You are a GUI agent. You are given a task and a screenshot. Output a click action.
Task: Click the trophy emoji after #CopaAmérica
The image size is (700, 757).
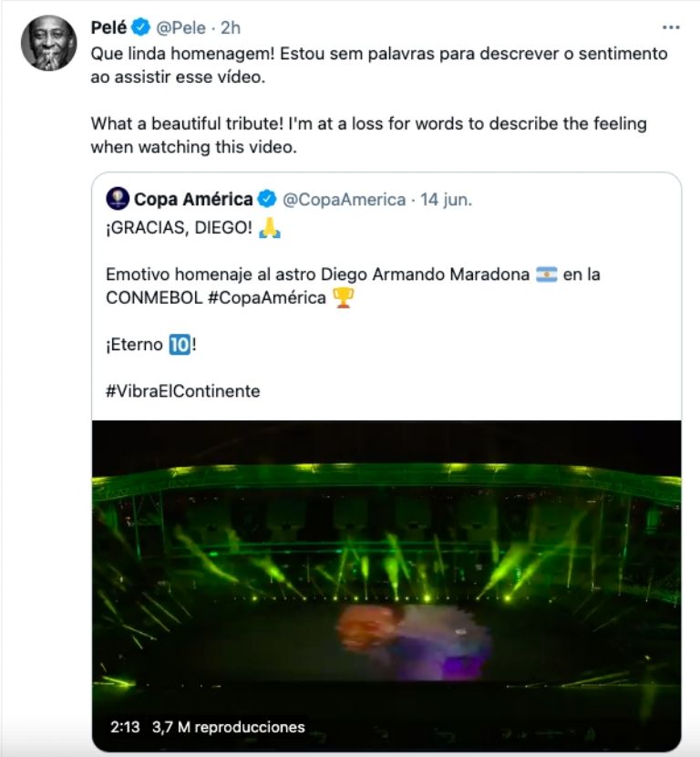[343, 297]
